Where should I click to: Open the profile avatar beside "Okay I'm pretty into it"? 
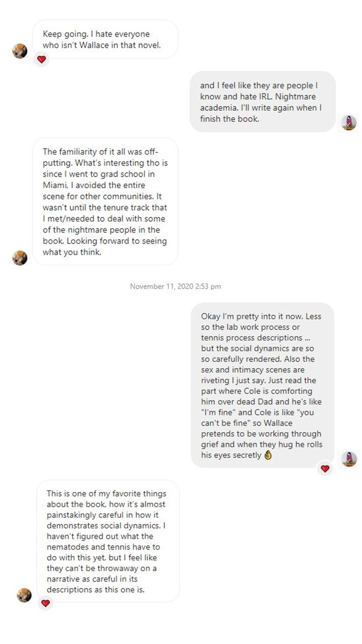pyautogui.click(x=348, y=458)
